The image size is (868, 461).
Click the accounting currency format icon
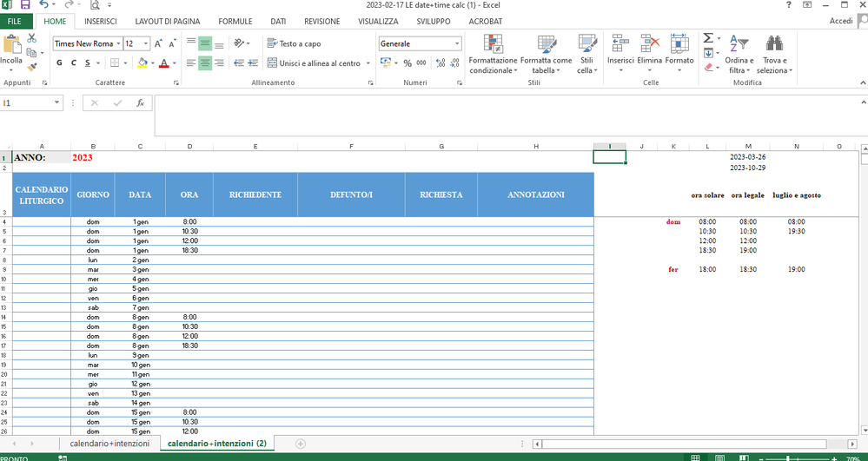tap(385, 63)
